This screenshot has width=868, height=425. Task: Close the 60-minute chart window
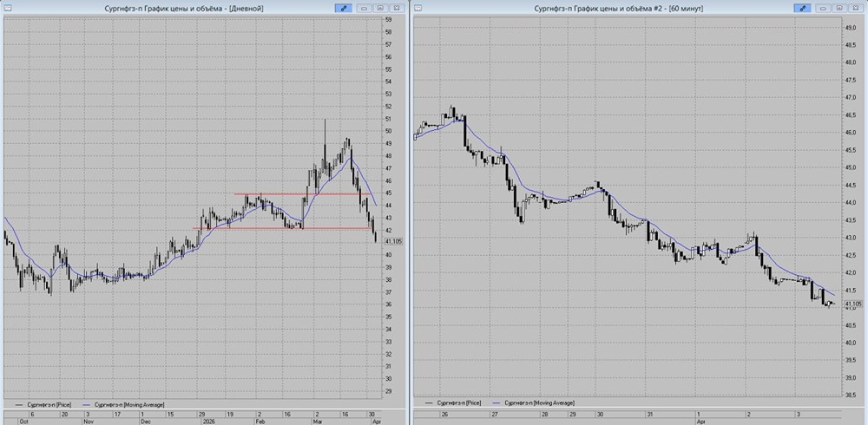[x=855, y=8]
